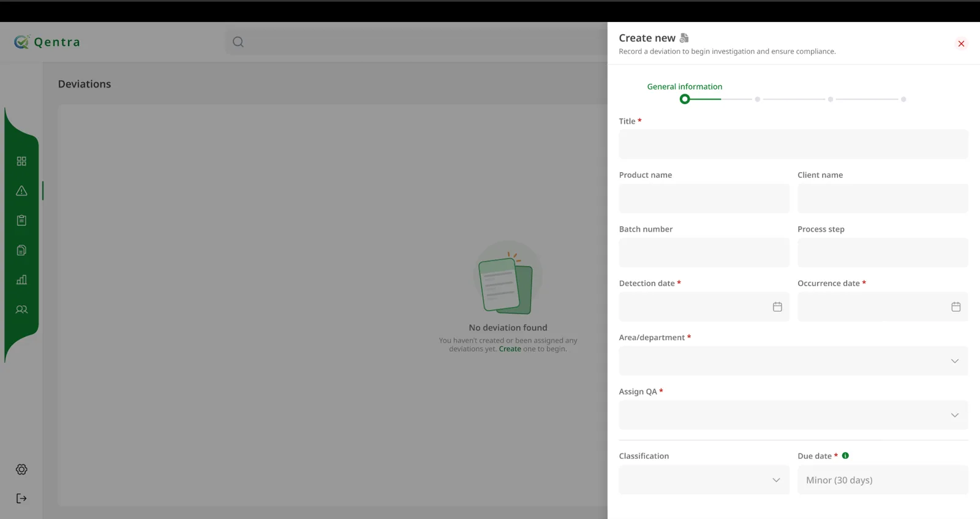980x519 pixels.
Task: Open the bar chart reports icon
Action: [21, 279]
